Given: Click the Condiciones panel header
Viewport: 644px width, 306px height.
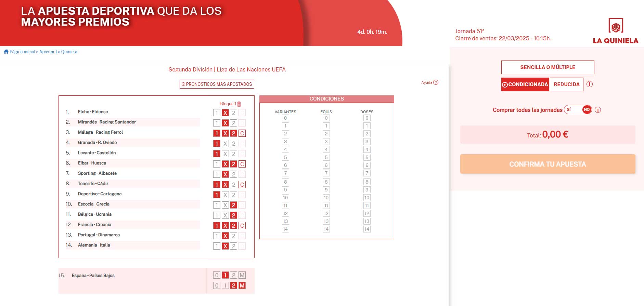Looking at the screenshot, I should click(327, 99).
